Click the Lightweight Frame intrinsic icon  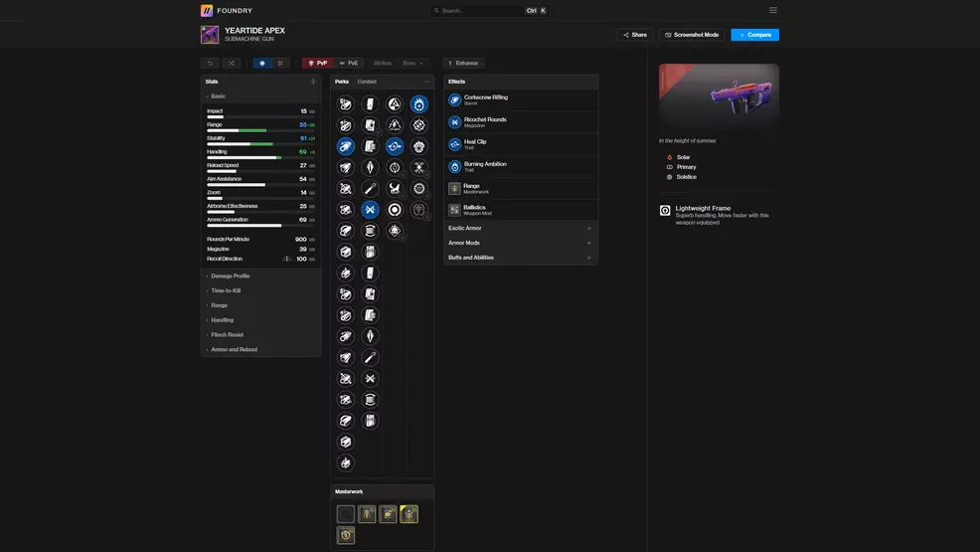665,211
